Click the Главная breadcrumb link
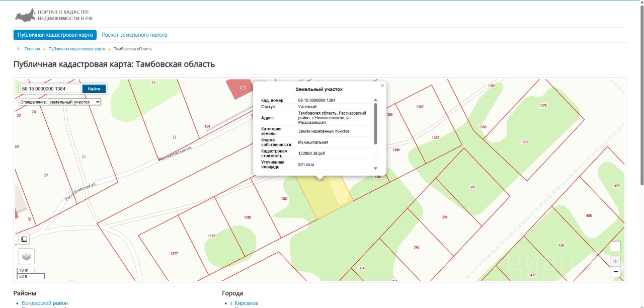Image resolution: width=644 pixels, height=308 pixels. click(x=32, y=49)
